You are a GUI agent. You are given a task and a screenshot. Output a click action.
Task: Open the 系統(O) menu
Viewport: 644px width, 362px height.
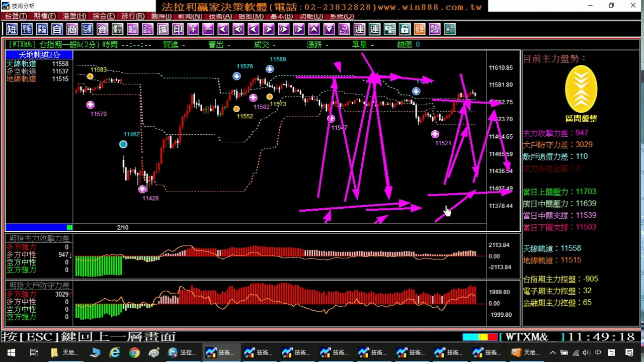tap(342, 16)
